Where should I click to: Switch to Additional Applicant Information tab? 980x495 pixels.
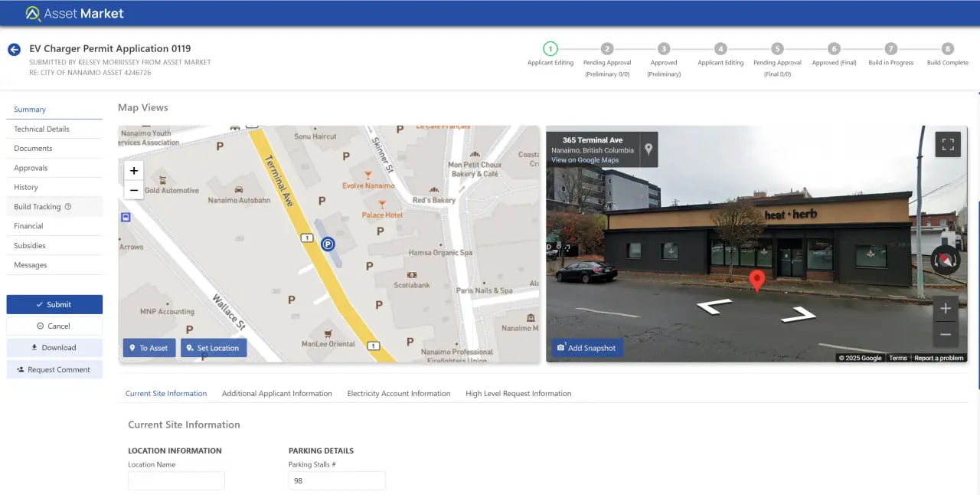(x=277, y=393)
